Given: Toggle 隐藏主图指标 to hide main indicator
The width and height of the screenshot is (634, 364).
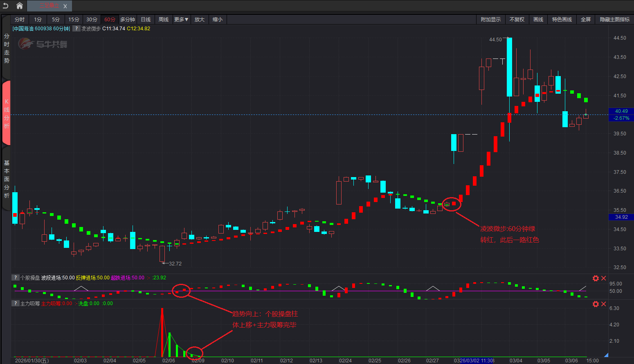Looking at the screenshot, I should (x=614, y=20).
